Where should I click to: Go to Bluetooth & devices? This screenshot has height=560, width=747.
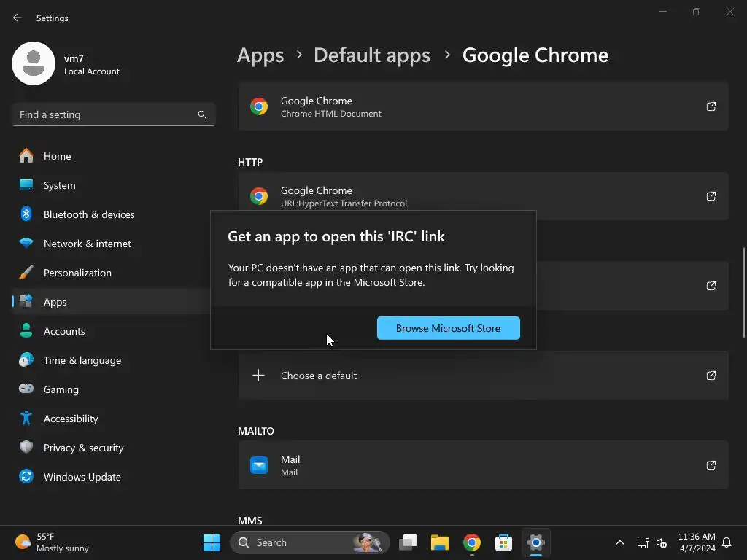click(113, 214)
